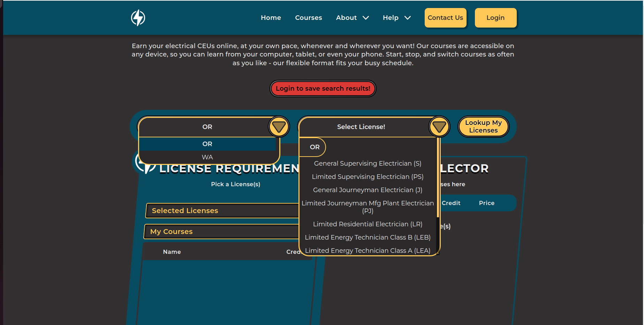Select Limited Energy Technician Class A (LEA)
Image resolution: width=644 pixels, height=325 pixels.
pos(368,251)
